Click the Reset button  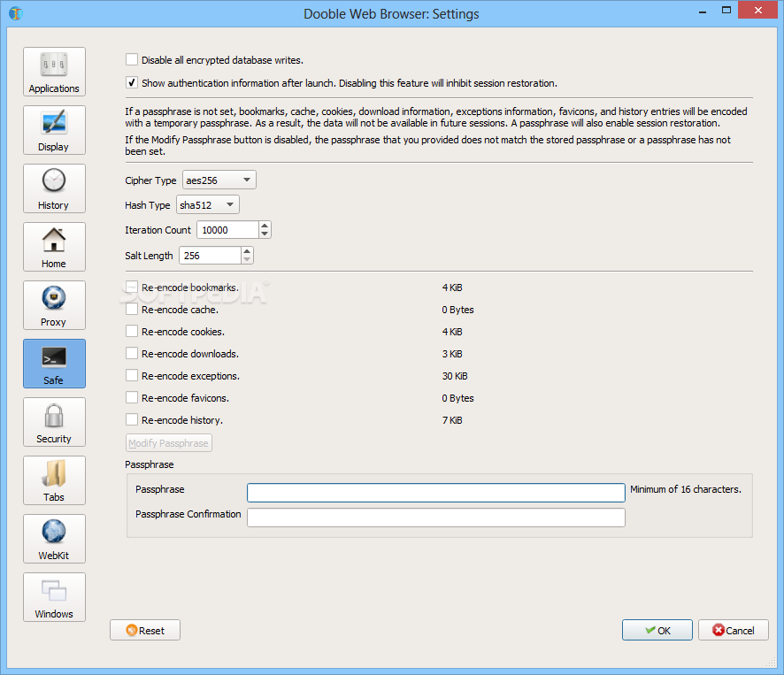[145, 631]
